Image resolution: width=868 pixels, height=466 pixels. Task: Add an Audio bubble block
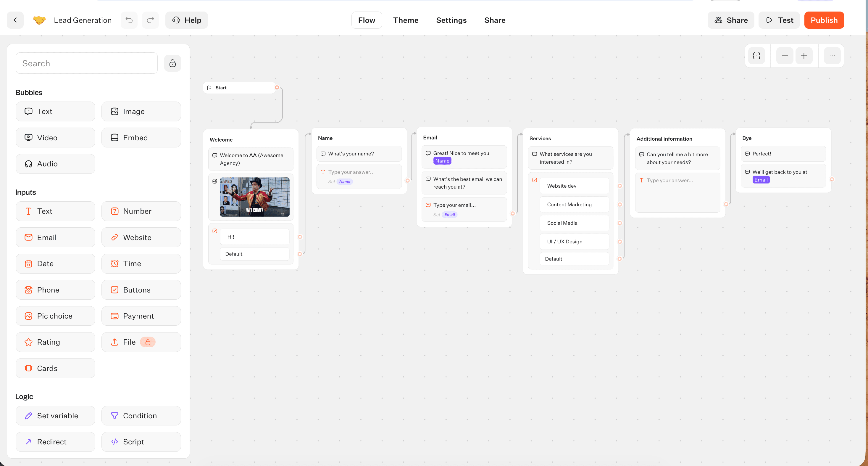[55, 164]
